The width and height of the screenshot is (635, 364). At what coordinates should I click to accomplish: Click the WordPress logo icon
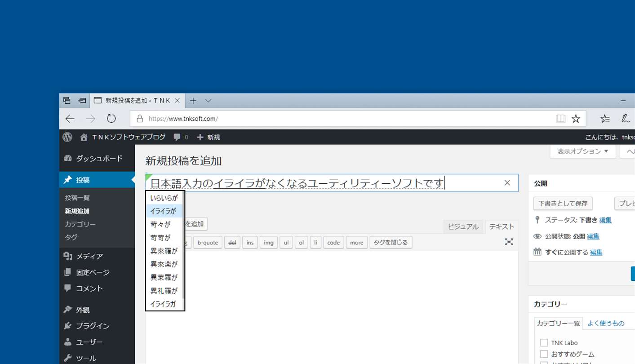tap(67, 137)
